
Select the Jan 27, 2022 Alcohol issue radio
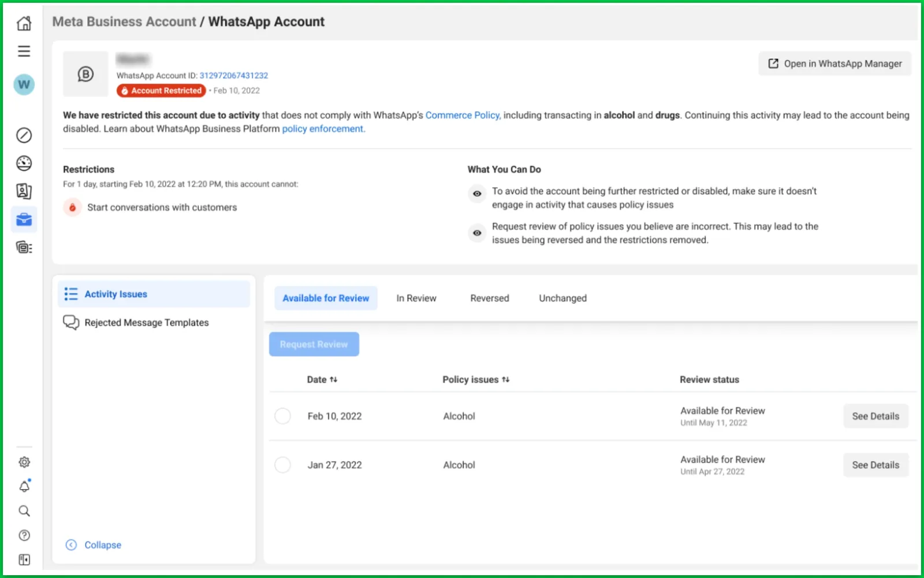[282, 465]
